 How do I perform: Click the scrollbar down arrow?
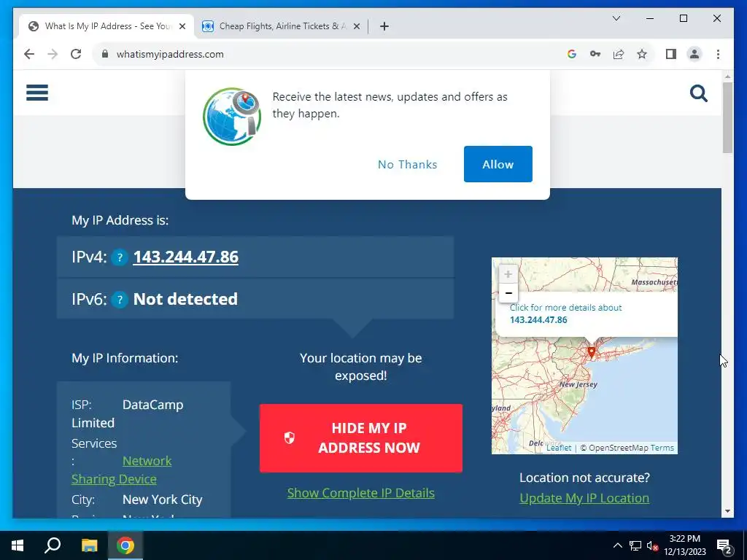click(x=727, y=511)
